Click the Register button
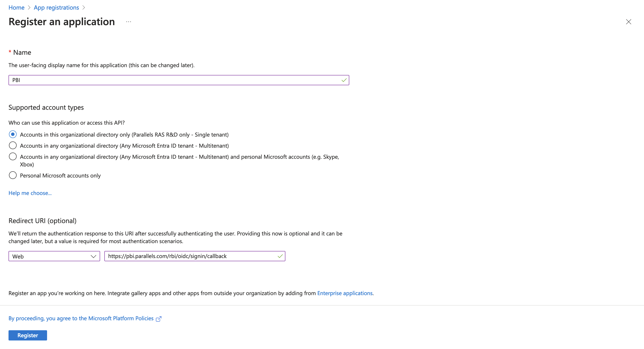This screenshot has width=644, height=349. (28, 336)
